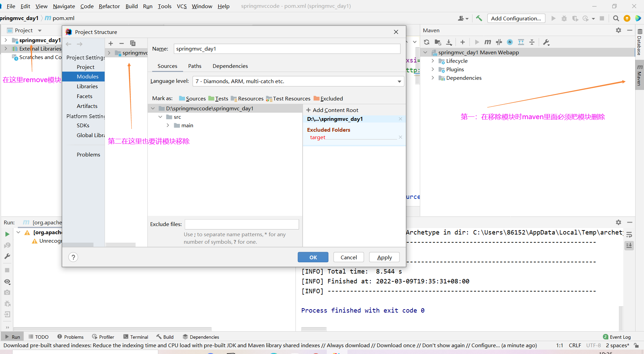Open Terminal tool window tab
The width and height of the screenshot is (644, 354).
click(x=136, y=337)
